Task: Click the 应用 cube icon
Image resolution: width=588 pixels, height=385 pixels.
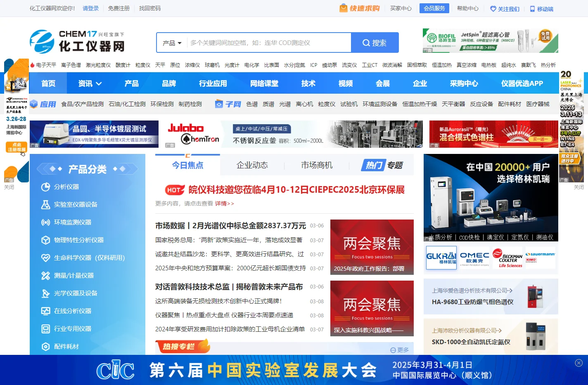Action: coord(34,104)
